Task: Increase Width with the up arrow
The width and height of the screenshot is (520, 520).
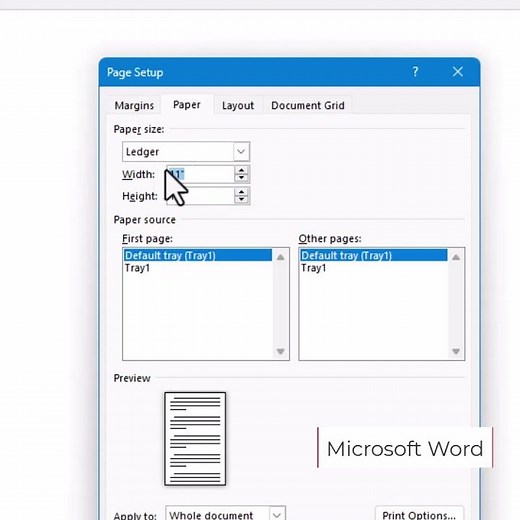Action: click(x=241, y=170)
